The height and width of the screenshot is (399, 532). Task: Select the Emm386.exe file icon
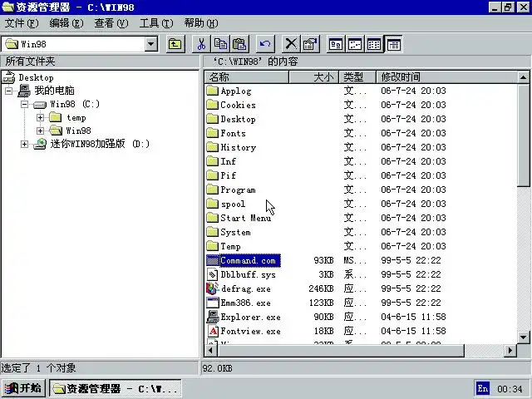click(213, 303)
